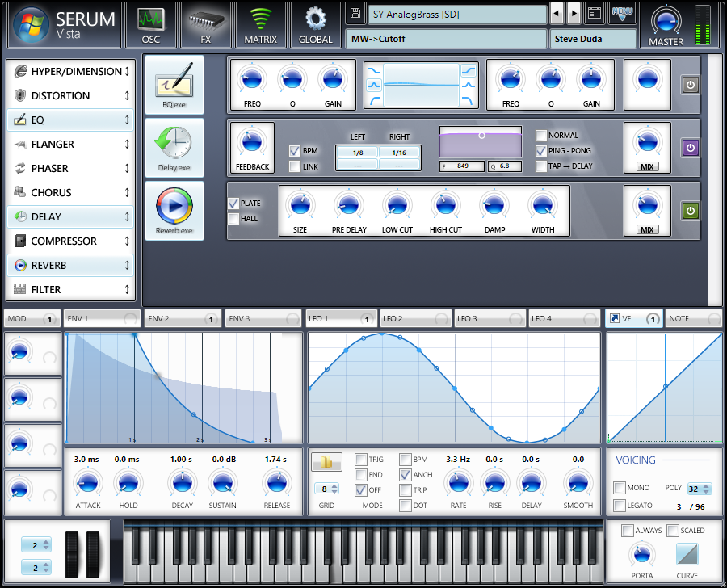Enable MONO voicing checkbox

(x=620, y=487)
